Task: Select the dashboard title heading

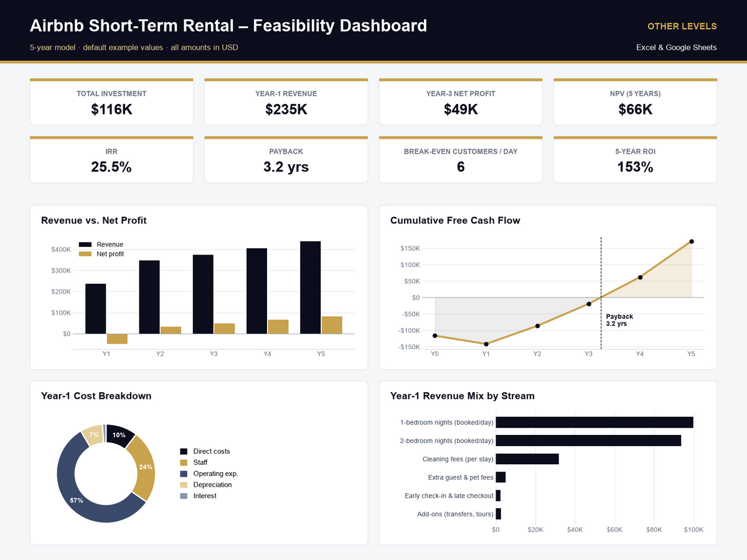Action: tap(228, 26)
